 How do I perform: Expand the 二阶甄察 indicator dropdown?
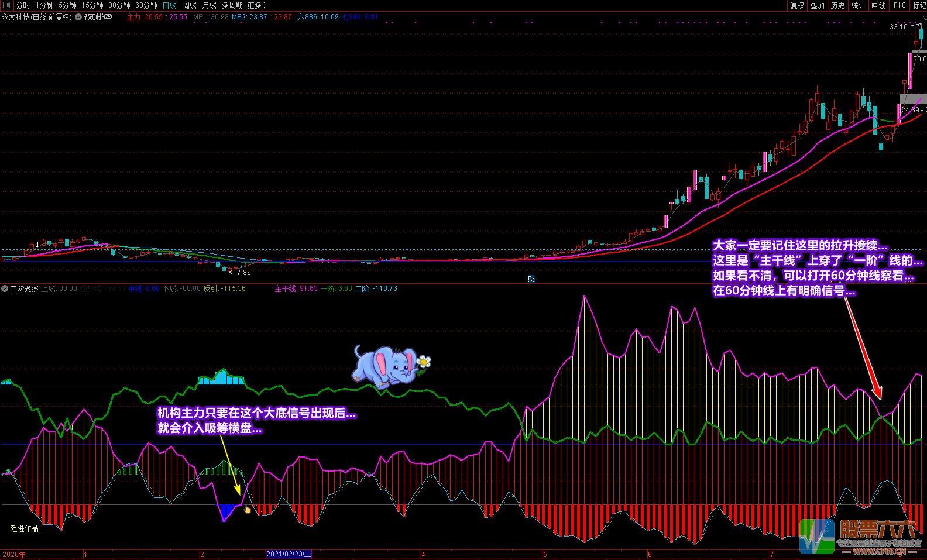click(x=5, y=288)
